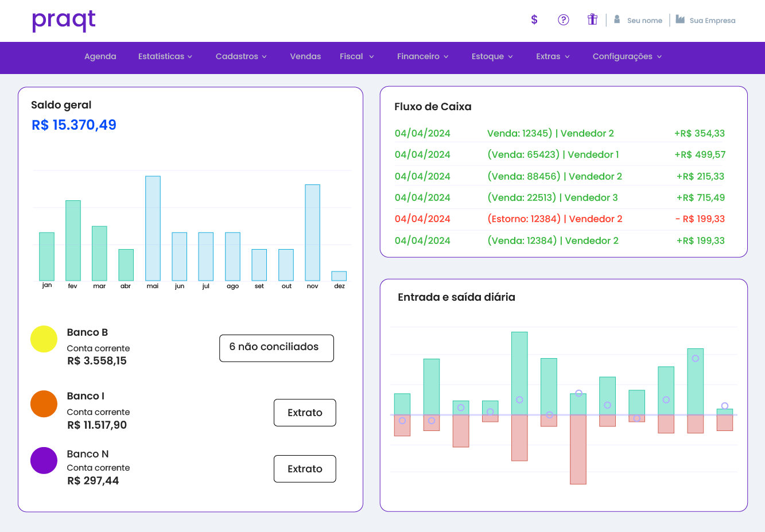Click the praqt logo
The image size is (765, 532).
pos(64,21)
